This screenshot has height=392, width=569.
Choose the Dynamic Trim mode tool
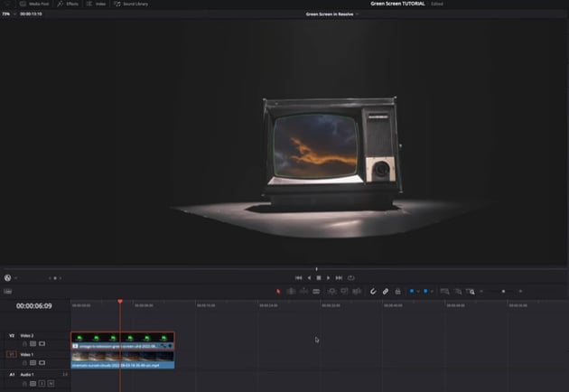point(303,291)
